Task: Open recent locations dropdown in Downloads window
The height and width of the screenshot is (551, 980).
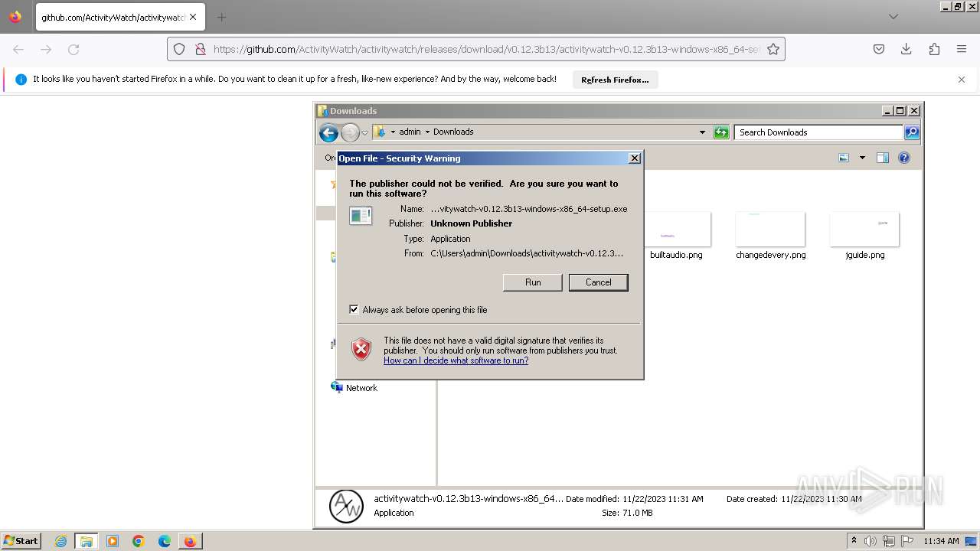Action: pyautogui.click(x=365, y=132)
